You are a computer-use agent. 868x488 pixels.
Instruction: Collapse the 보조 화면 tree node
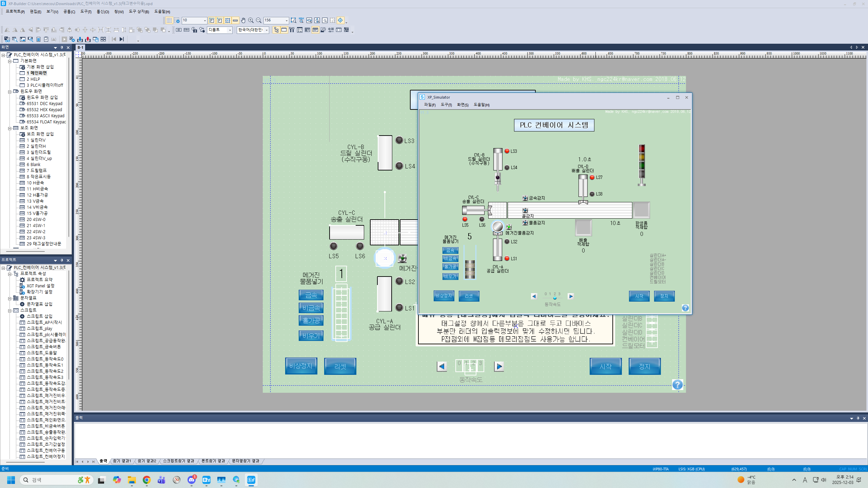10,128
